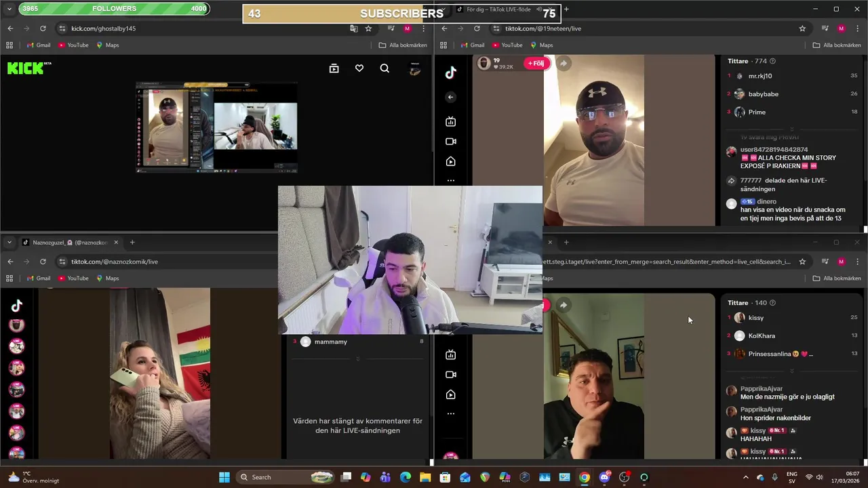The height and width of the screenshot is (488, 868).
Task: Open the streamer avatar labeled 19
Action: (484, 63)
